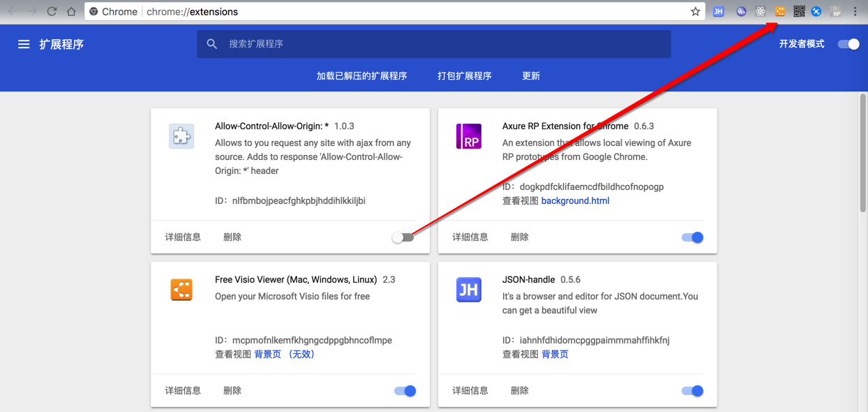Open the purple Ws toolbar extension

[741, 12]
